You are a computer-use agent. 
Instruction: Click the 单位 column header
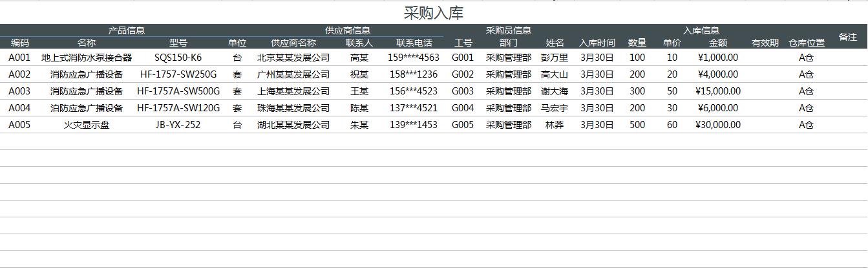237,43
